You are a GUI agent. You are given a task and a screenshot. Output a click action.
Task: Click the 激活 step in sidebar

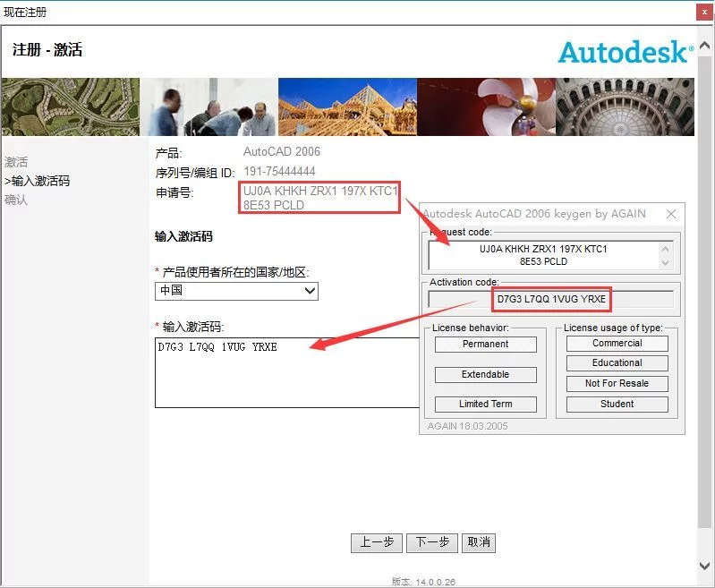click(16, 162)
